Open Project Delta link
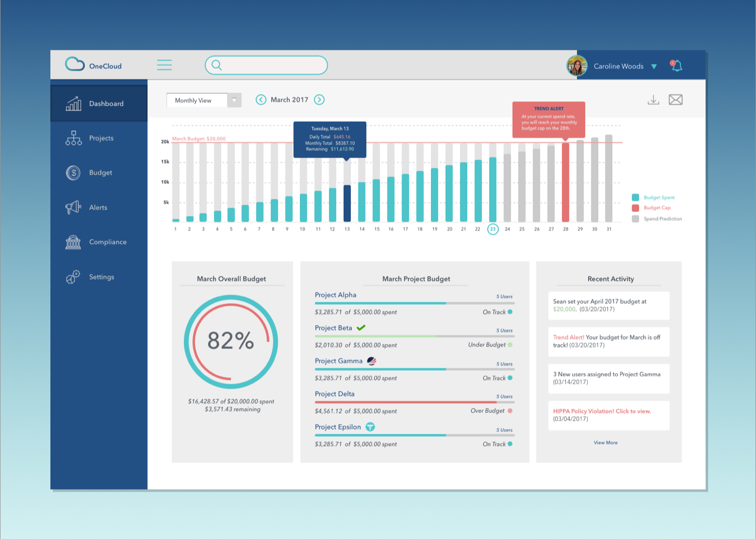Image resolution: width=756 pixels, height=539 pixels. (335, 394)
